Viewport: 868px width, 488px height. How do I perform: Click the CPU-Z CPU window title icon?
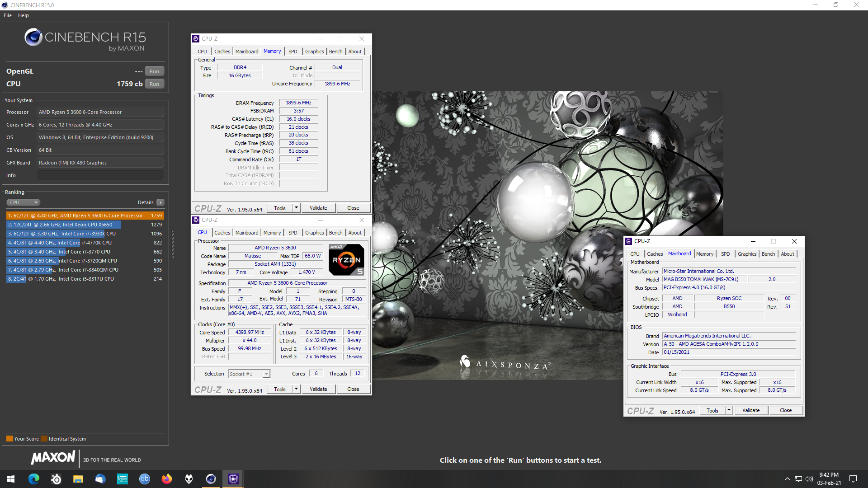(x=196, y=220)
